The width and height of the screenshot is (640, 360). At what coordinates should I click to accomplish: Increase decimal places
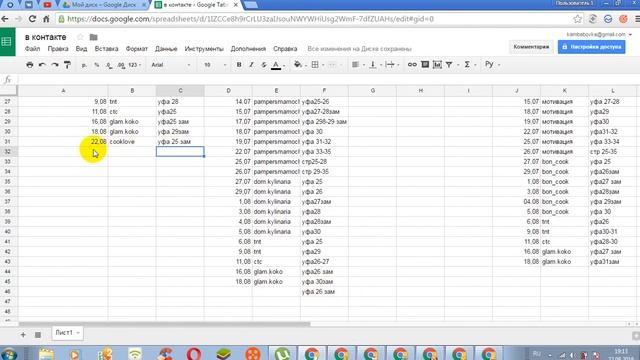[121, 65]
